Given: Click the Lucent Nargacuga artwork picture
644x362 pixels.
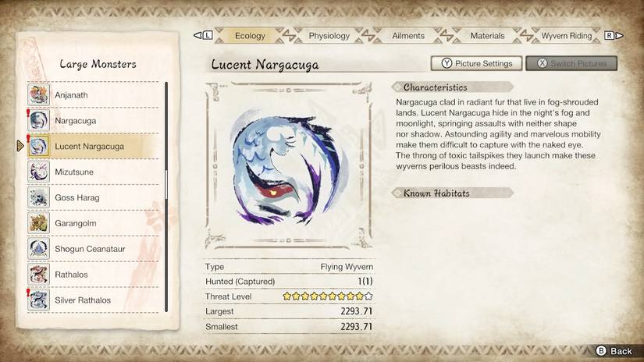Looking at the screenshot, I should pos(288,165).
